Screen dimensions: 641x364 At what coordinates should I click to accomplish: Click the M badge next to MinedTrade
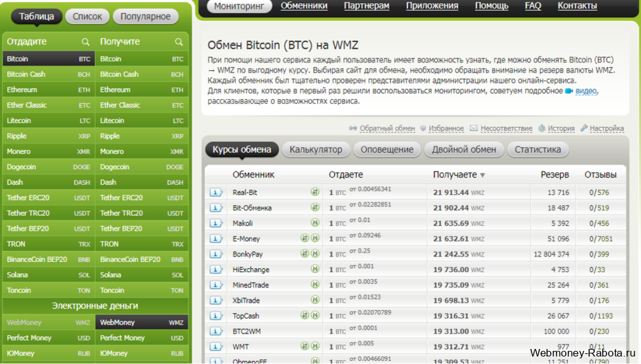tap(315, 285)
